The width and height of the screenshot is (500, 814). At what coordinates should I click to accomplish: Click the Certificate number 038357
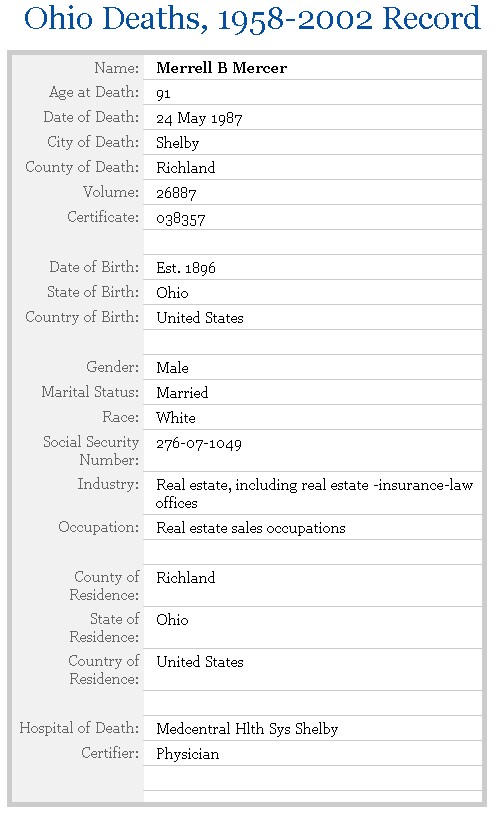(181, 219)
